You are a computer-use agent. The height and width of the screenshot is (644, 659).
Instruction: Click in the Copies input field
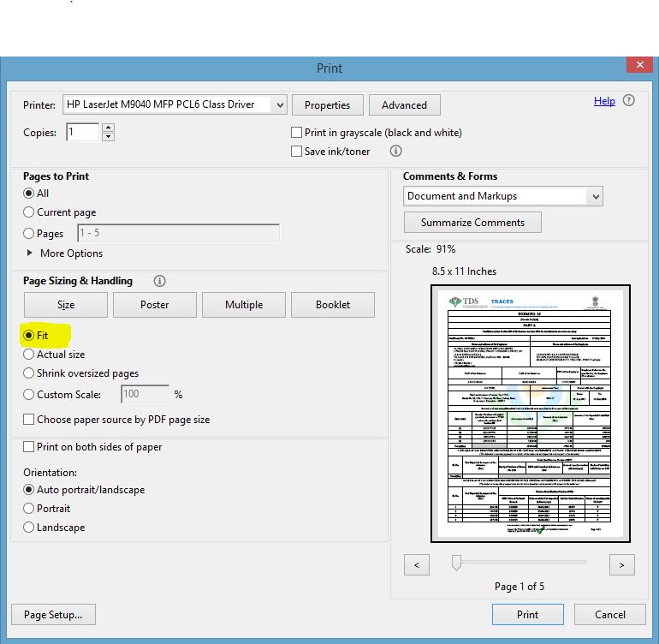[x=83, y=132]
